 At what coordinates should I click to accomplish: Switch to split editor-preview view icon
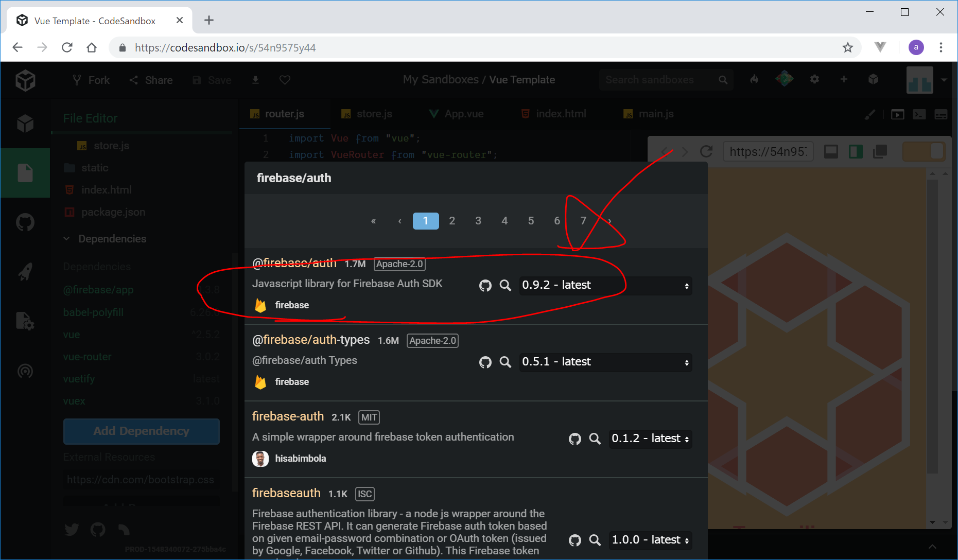(x=856, y=151)
